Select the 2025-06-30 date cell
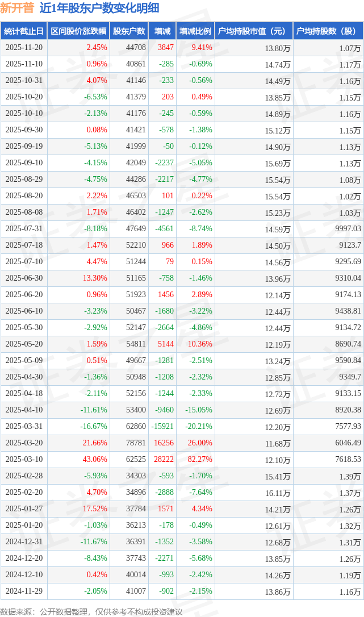 coord(23,278)
